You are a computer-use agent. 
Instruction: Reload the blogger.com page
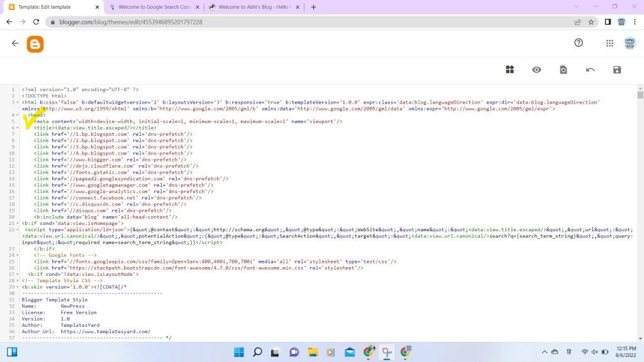(x=36, y=22)
